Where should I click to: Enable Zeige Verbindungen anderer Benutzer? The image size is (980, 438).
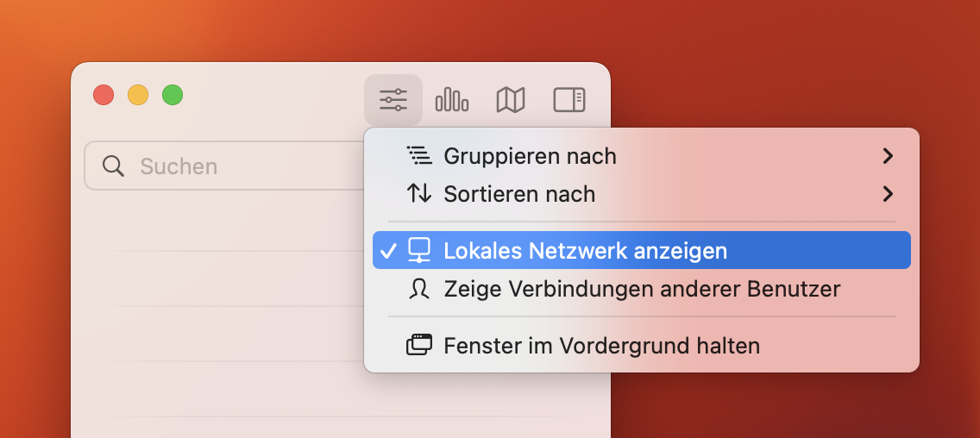[x=641, y=289]
